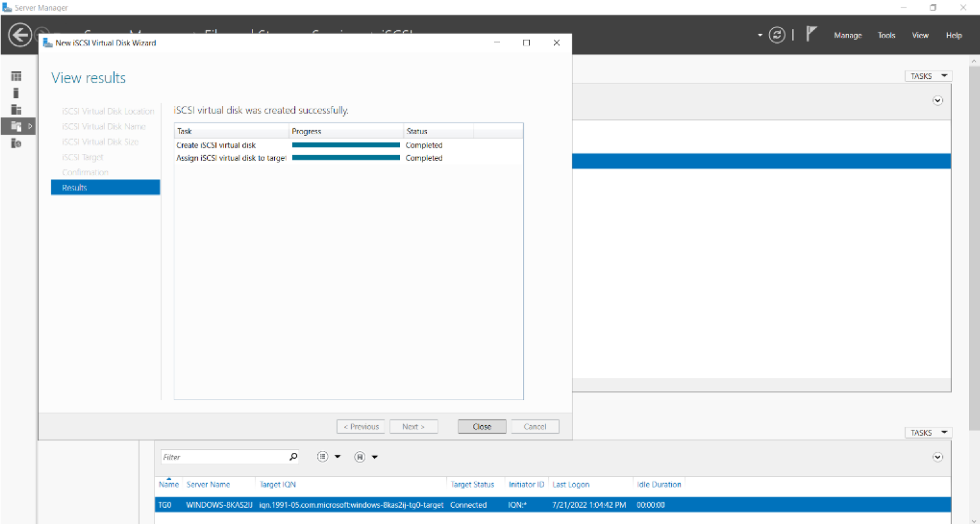980x524 pixels.
Task: Open the Manage menu
Action: 847,35
